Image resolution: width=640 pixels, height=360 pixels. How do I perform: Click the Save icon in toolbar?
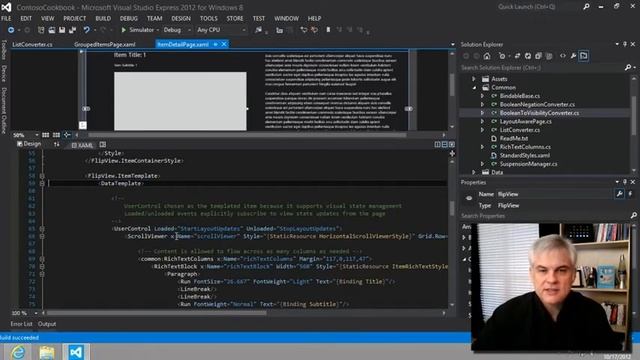click(x=62, y=30)
